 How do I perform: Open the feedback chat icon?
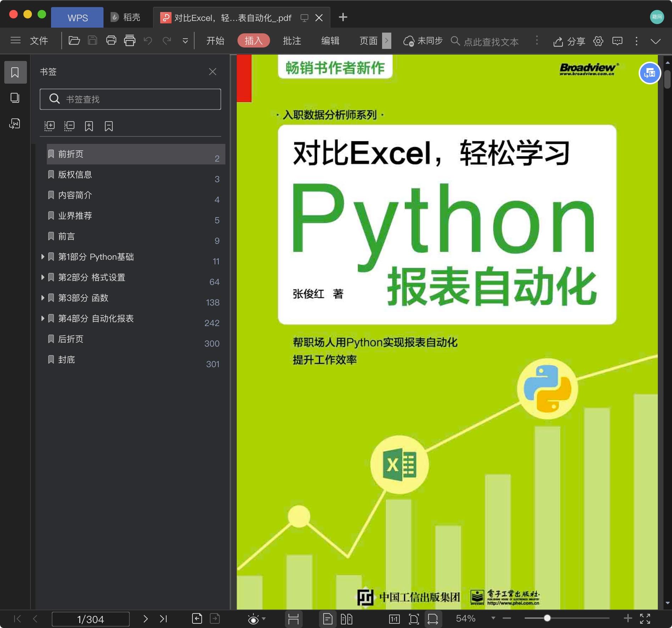coord(617,41)
